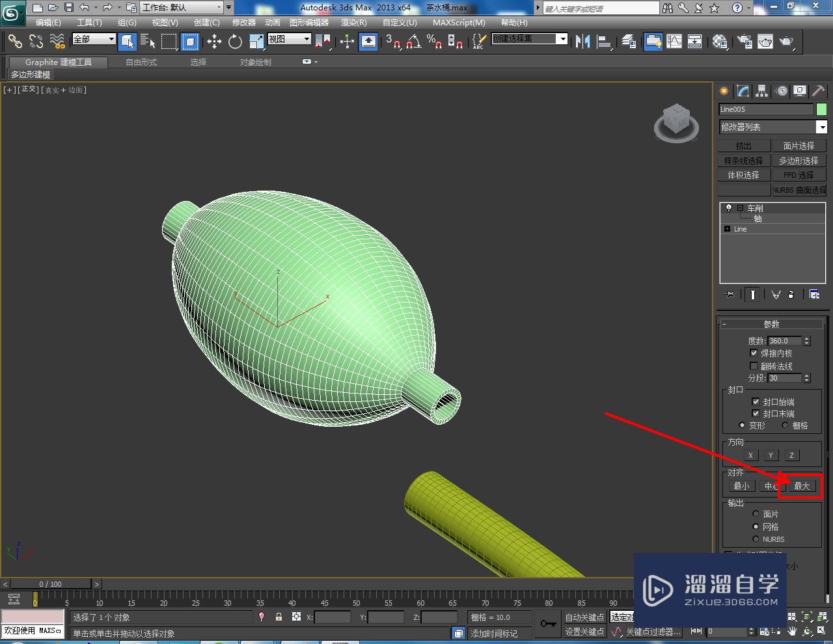Screen dimensions: 833x644
Task: Switch to the Utilities hammer panel
Action: click(819, 91)
